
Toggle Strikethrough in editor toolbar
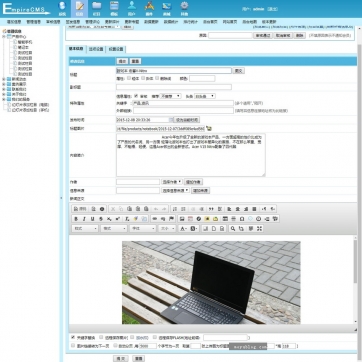[101, 219]
